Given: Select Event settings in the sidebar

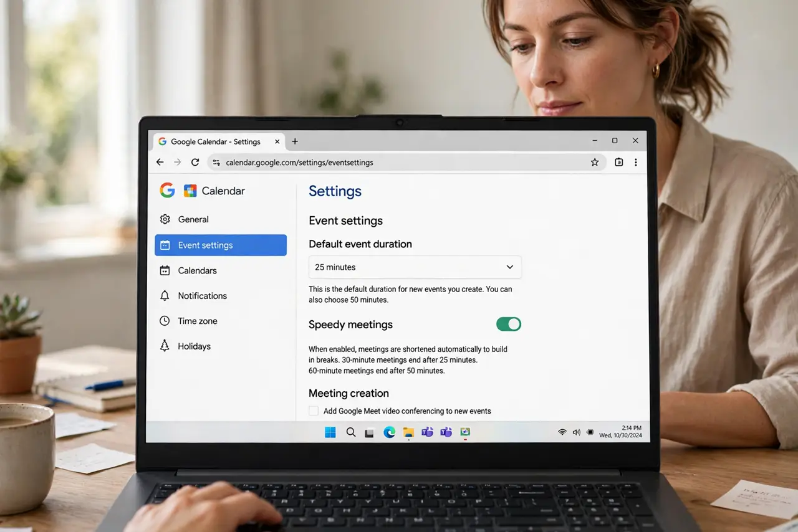Looking at the screenshot, I should (221, 245).
